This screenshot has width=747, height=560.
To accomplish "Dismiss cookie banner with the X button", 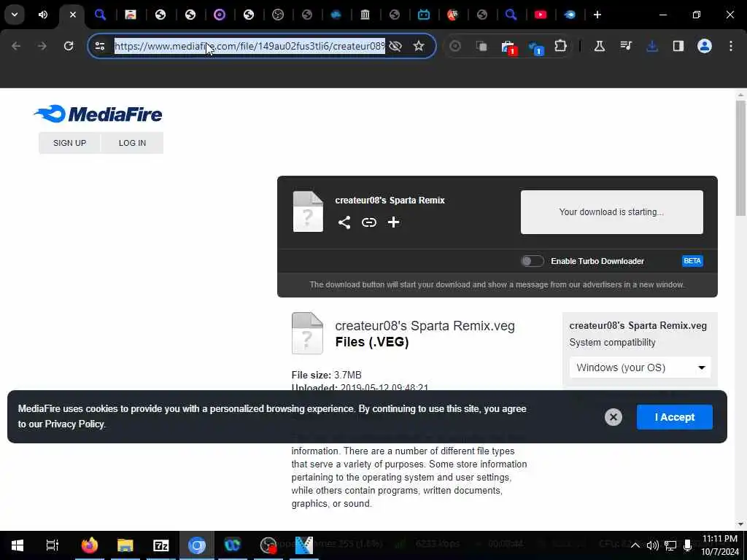I will 613,417.
